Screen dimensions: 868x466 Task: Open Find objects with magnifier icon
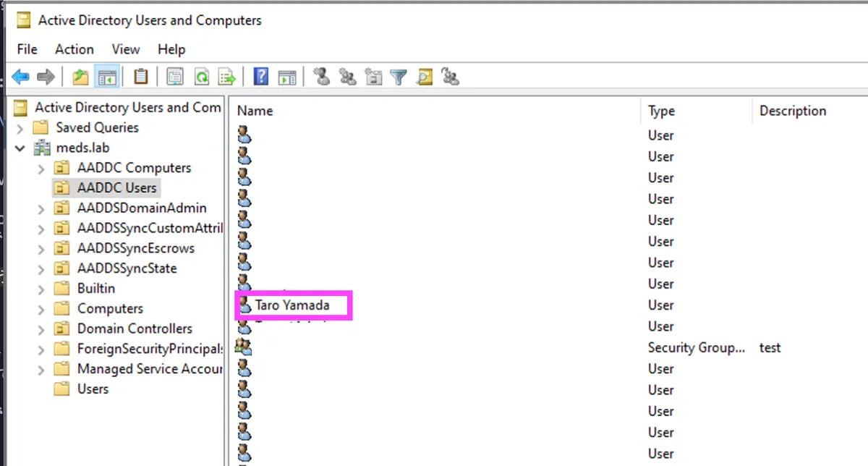[425, 77]
